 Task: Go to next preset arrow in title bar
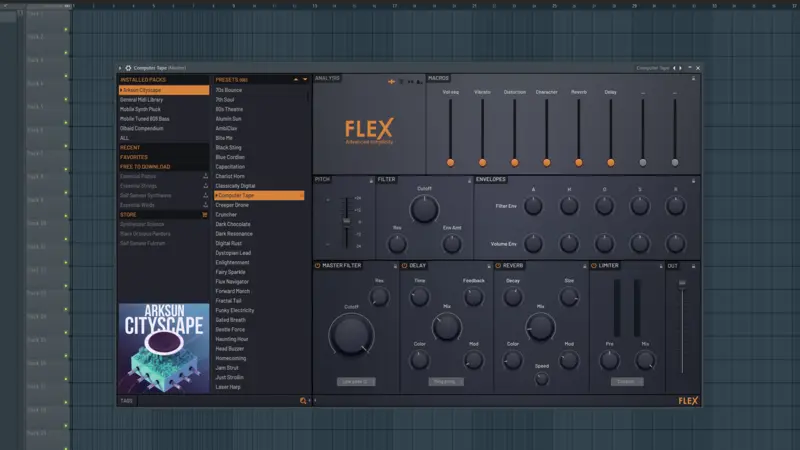coord(681,68)
